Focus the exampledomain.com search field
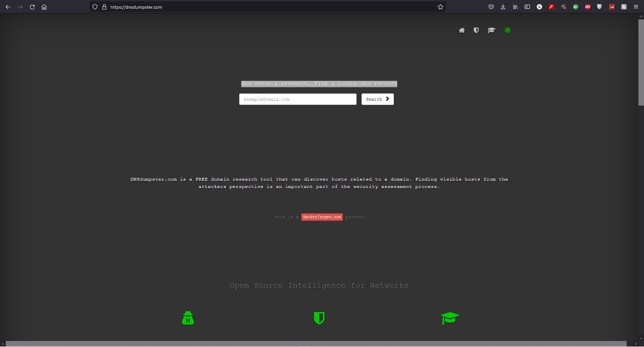The height and width of the screenshot is (347, 644). pyautogui.click(x=298, y=99)
